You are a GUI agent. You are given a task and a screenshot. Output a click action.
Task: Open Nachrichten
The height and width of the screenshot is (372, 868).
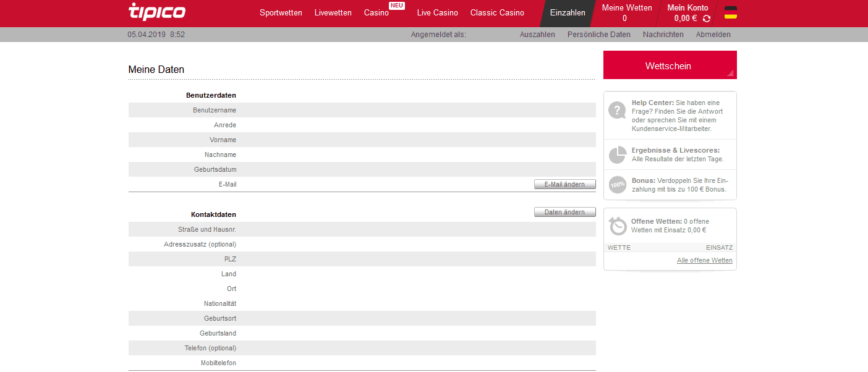point(663,35)
